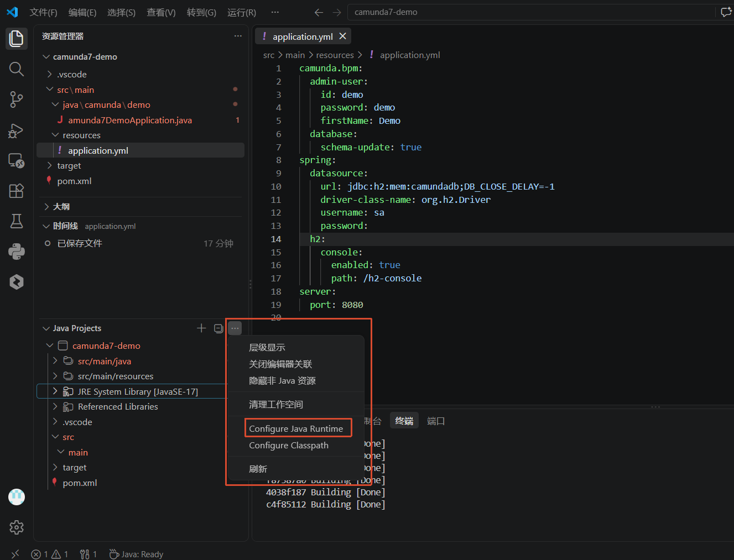The width and height of the screenshot is (734, 560).
Task: Click the plus icon in Java Projects
Action: 201,328
